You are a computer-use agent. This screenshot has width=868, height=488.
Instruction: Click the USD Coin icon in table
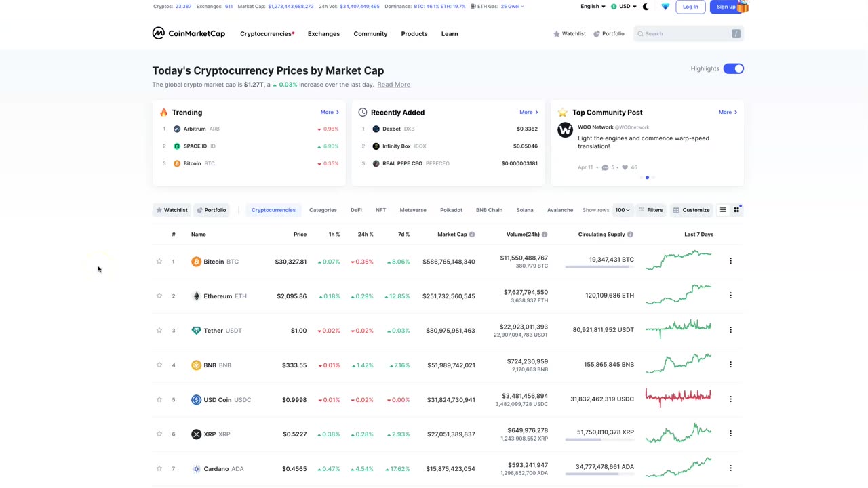pyautogui.click(x=196, y=400)
